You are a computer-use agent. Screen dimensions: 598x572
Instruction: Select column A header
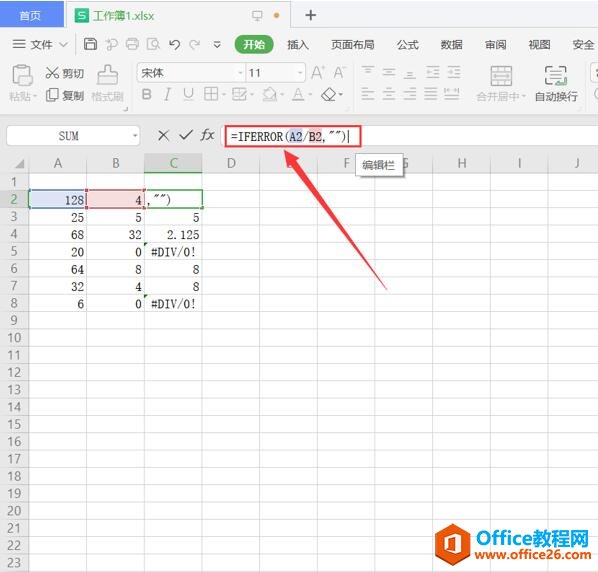coord(58,163)
